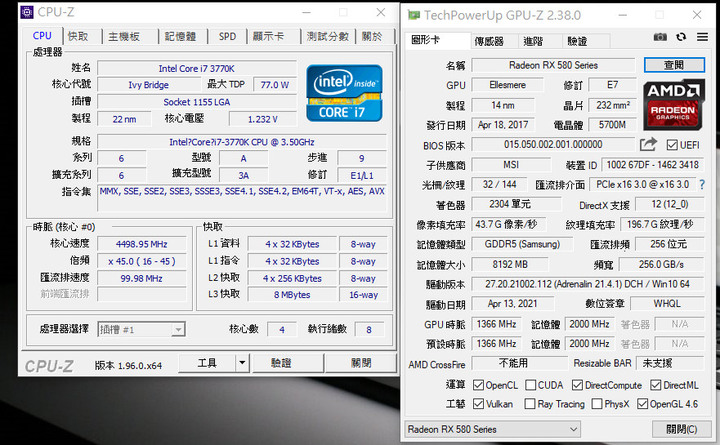Click the bandwidth value 256.0 GB/s
This screenshot has height=445, width=720.
pos(661,265)
